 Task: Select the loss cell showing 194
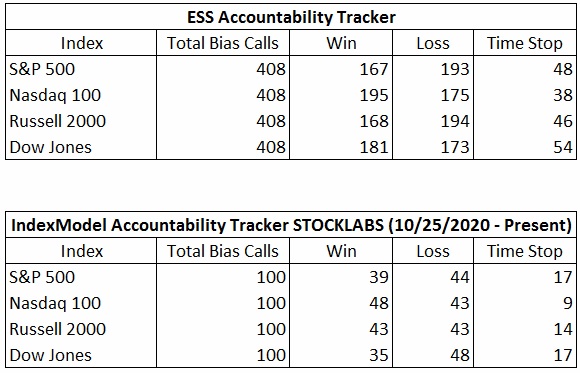pos(433,121)
